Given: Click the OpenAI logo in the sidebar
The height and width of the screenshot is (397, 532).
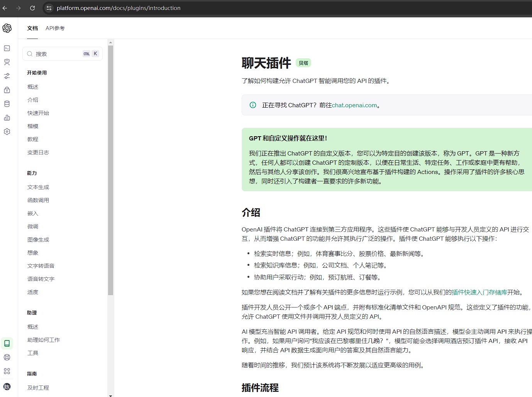Looking at the screenshot, I should (7, 28).
